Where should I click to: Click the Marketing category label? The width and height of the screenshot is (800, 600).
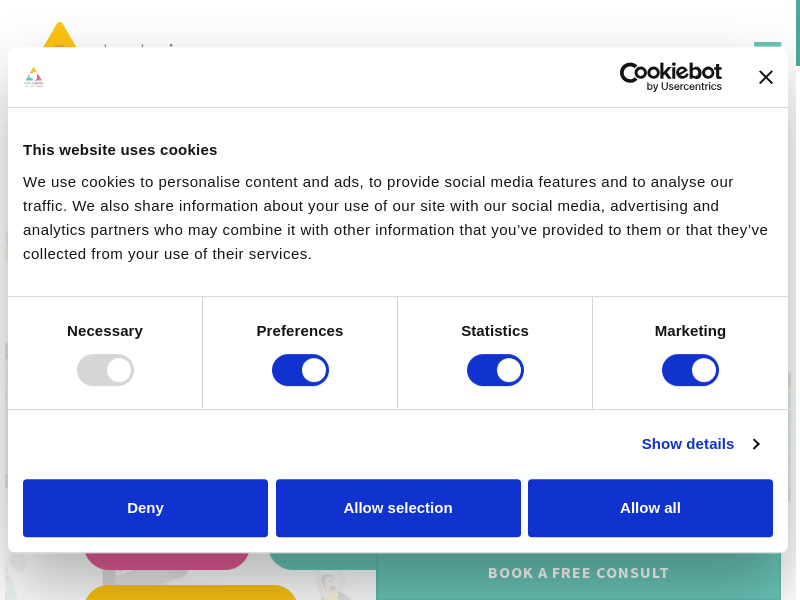coord(690,331)
